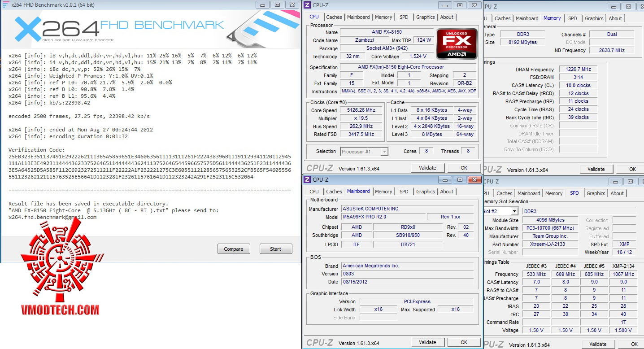The width and height of the screenshot is (644, 349).
Task: Click the BIOS Date value '08/15/2012'
Action: pyautogui.click(x=408, y=282)
